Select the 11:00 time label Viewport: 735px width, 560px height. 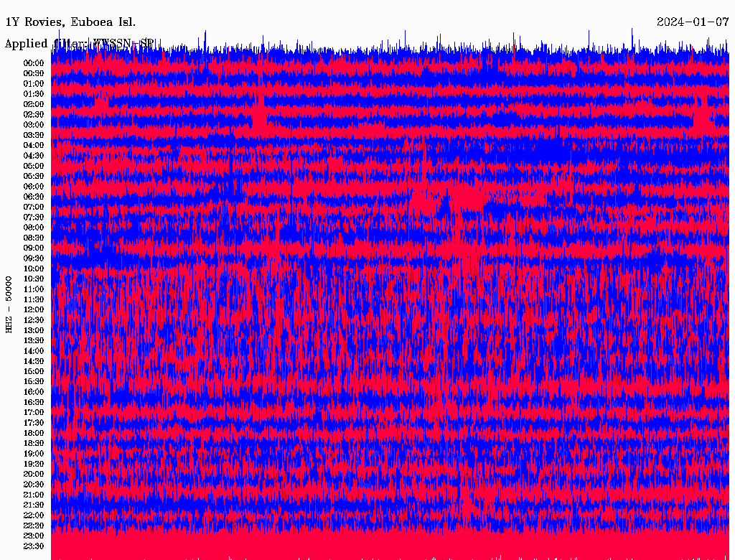click(x=34, y=289)
